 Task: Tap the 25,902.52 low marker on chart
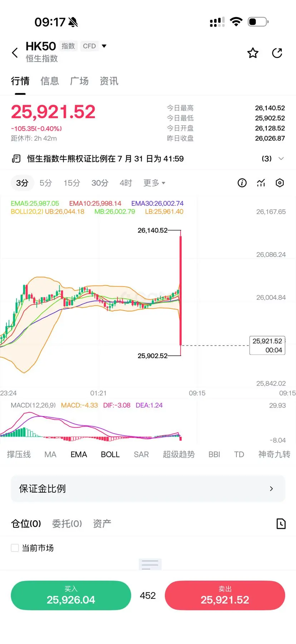pyautogui.click(x=153, y=356)
